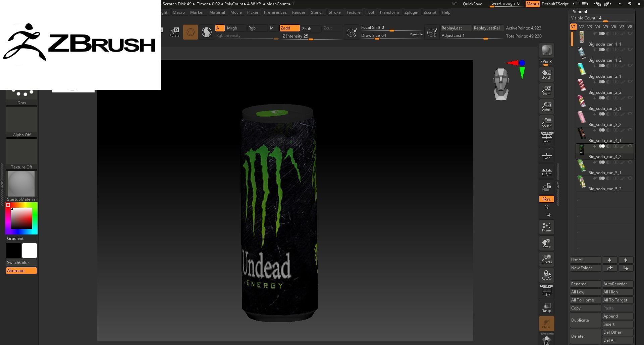Switch to V2 visibility set
Viewport: 644px width, 345px height.
[x=581, y=27]
